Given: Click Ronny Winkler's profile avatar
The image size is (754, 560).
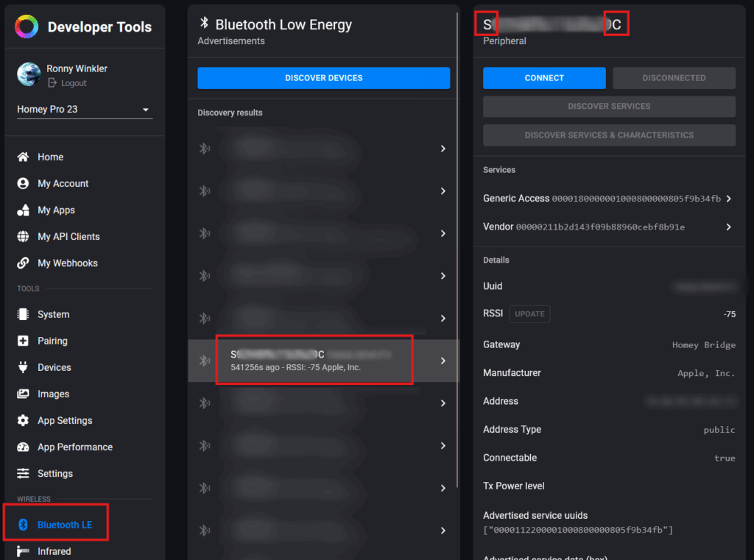Looking at the screenshot, I should [x=29, y=74].
